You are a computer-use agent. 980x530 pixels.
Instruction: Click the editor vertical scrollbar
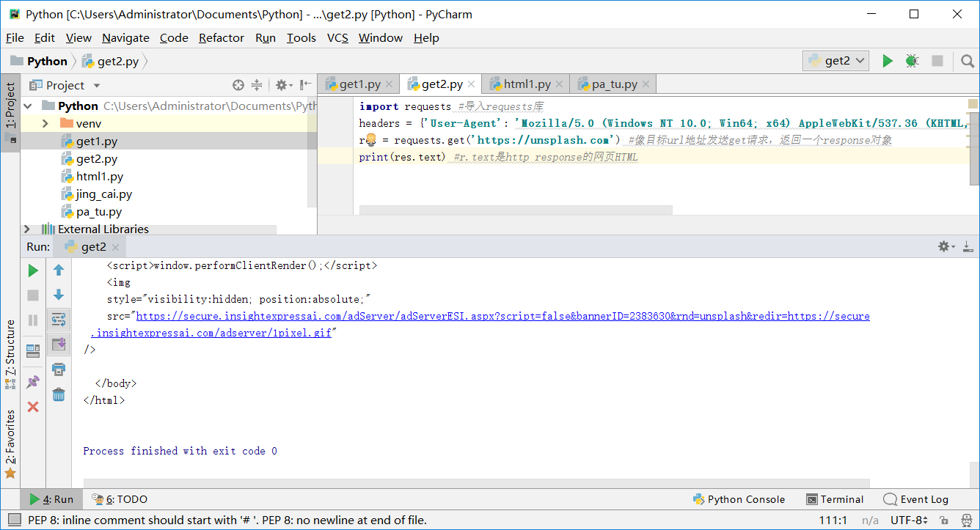point(974,148)
